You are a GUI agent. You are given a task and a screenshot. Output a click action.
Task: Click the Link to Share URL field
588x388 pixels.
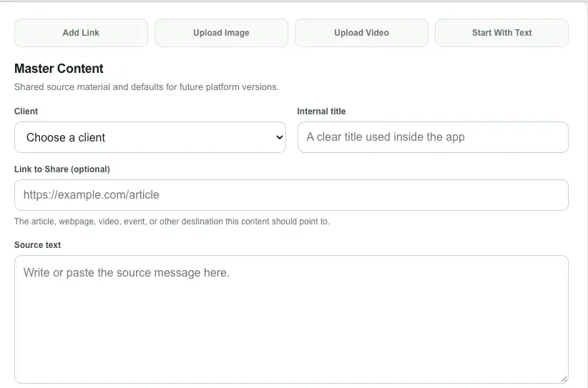291,195
